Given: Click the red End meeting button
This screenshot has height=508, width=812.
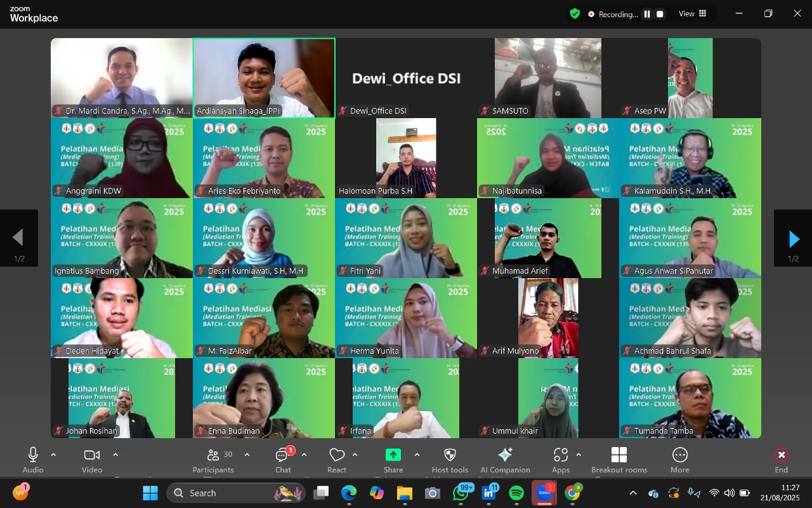Looking at the screenshot, I should pyautogui.click(x=781, y=460).
